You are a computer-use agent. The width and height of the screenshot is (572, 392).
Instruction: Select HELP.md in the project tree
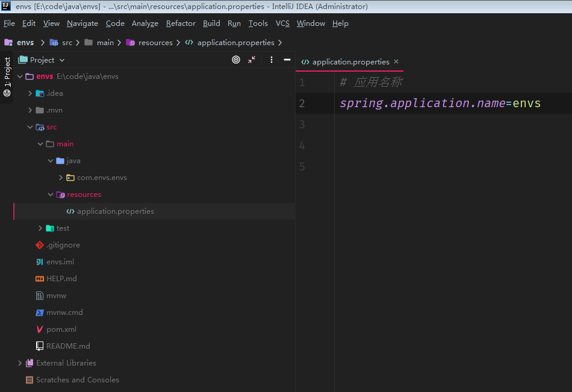click(61, 278)
